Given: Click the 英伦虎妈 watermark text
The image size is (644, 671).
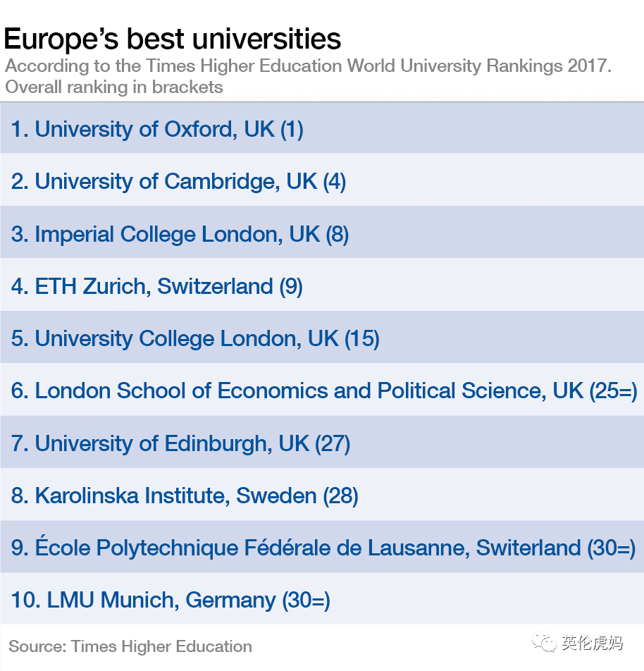Looking at the screenshot, I should pyautogui.click(x=593, y=643).
